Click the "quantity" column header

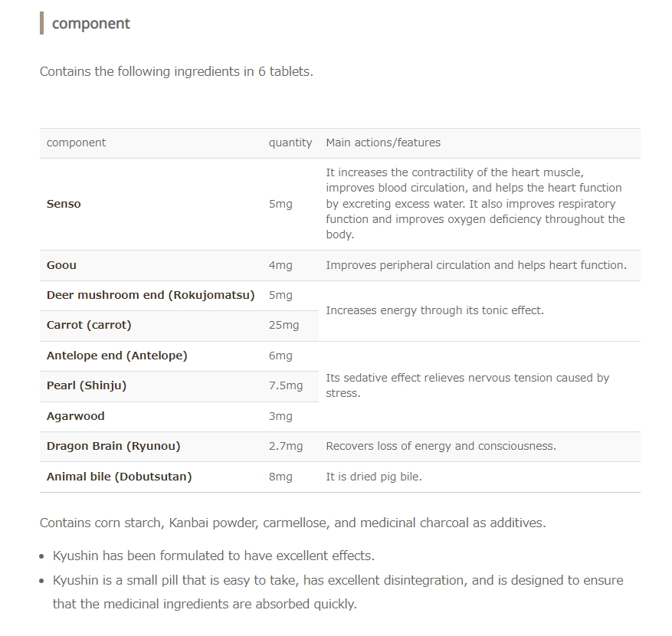tap(290, 143)
